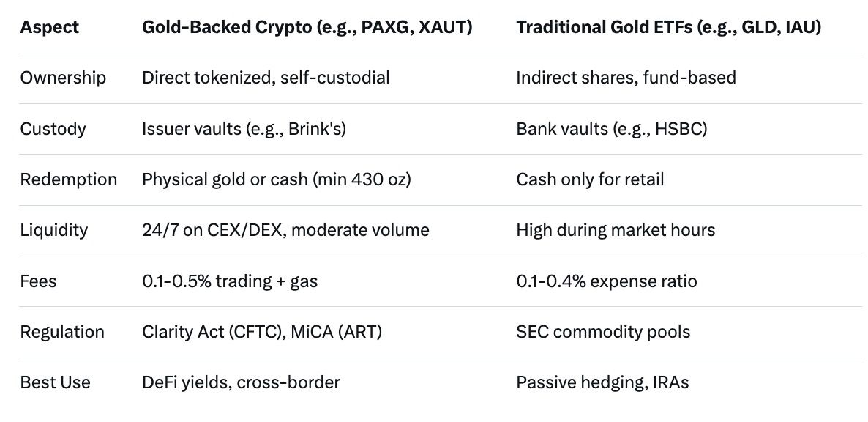
Task: Click the 'Physical gold or cash' redemption cell
Action: [276, 179]
